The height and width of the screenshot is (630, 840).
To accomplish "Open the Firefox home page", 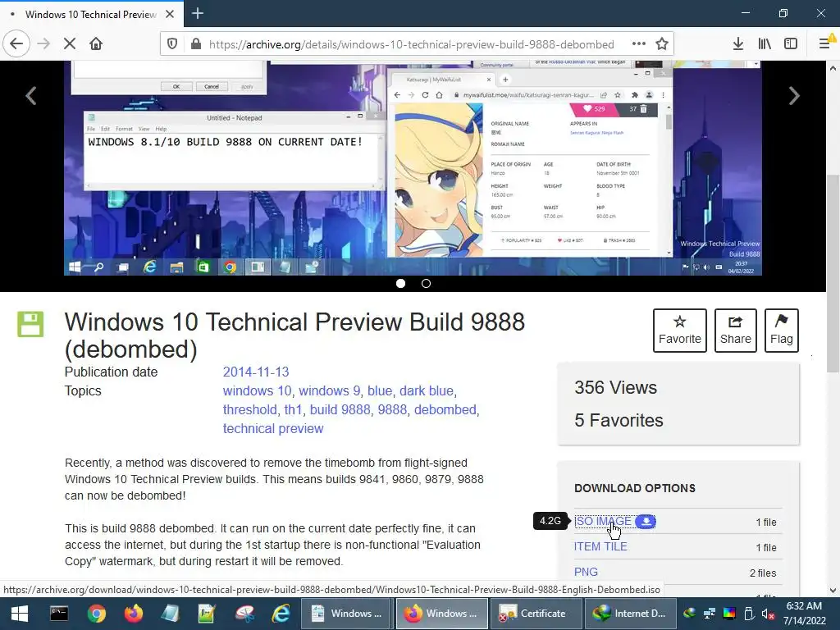I will point(96,43).
